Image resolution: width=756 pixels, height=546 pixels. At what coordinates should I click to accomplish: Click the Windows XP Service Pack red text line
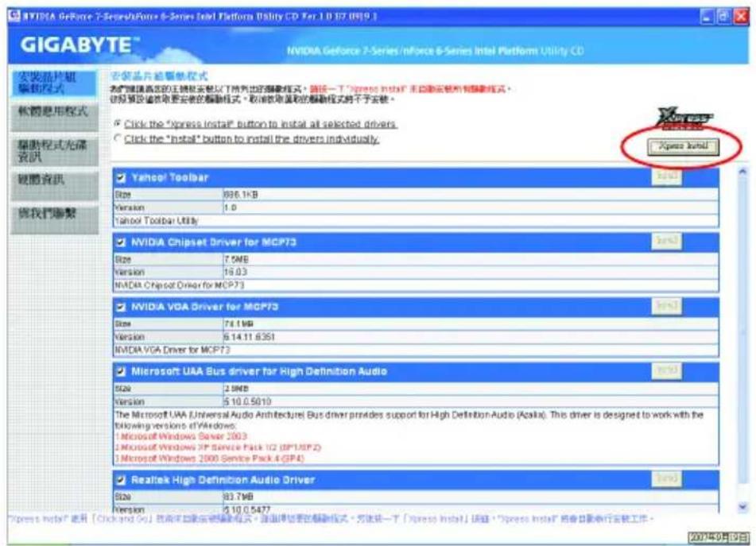[218, 447]
